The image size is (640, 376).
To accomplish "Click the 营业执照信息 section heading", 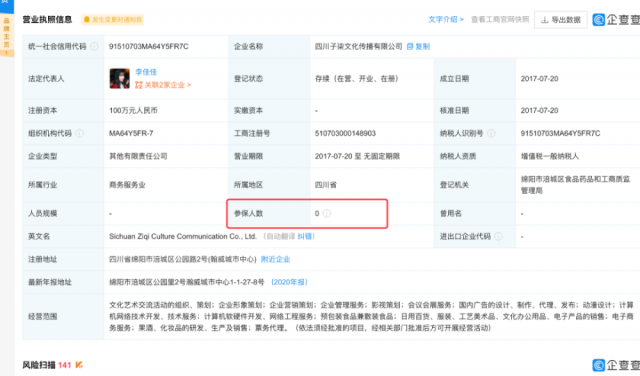I will pyautogui.click(x=47, y=20).
